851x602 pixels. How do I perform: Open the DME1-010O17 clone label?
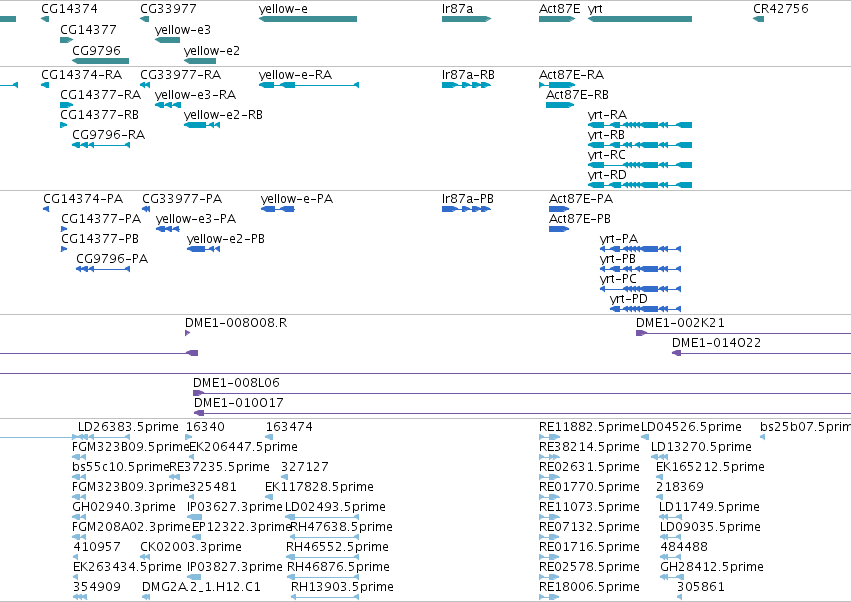239,403
